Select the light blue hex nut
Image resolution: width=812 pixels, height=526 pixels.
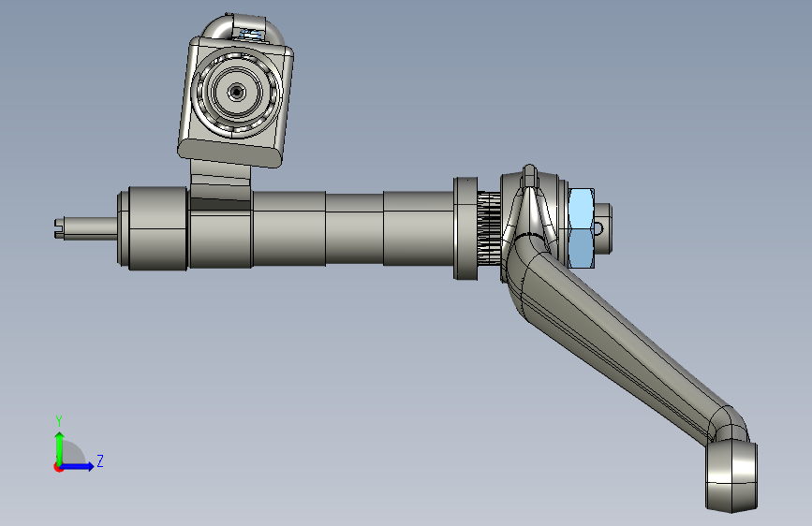pyautogui.click(x=581, y=228)
